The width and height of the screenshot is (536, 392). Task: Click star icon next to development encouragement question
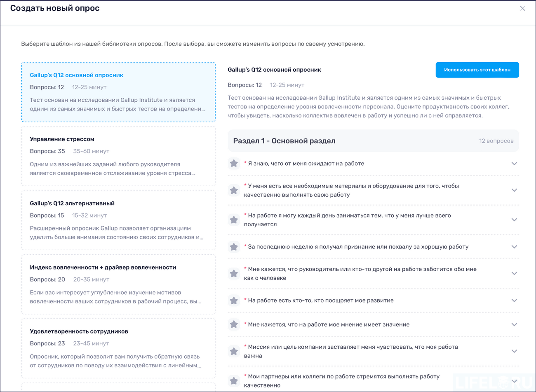click(234, 300)
